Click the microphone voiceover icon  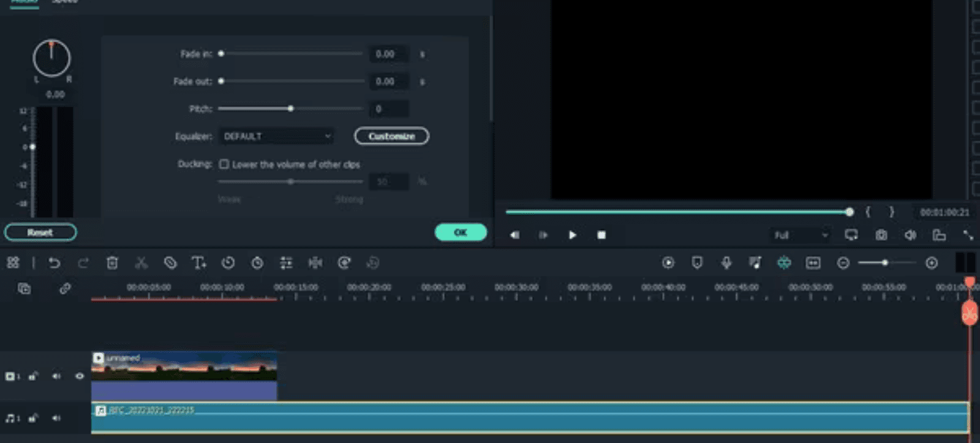click(726, 263)
